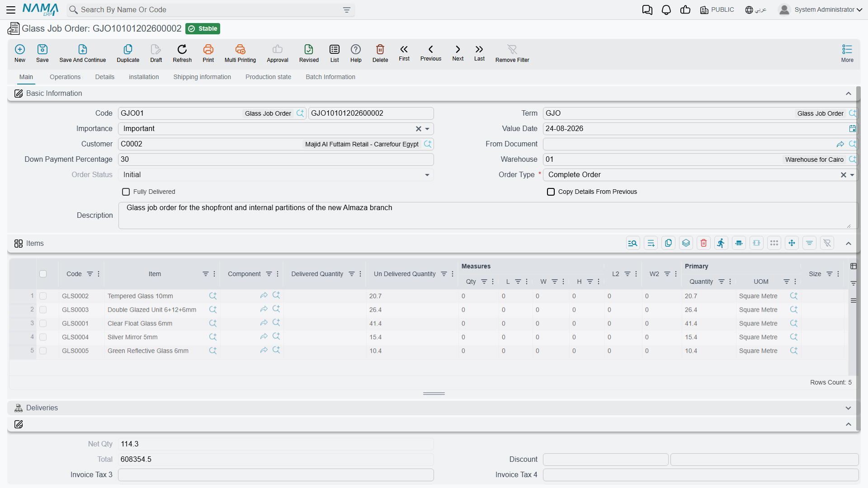
Task: Select the GLS0002 row checkbox
Action: click(43, 296)
